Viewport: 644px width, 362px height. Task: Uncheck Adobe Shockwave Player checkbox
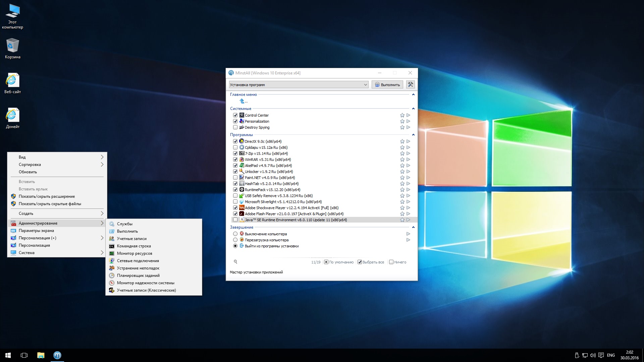click(235, 208)
